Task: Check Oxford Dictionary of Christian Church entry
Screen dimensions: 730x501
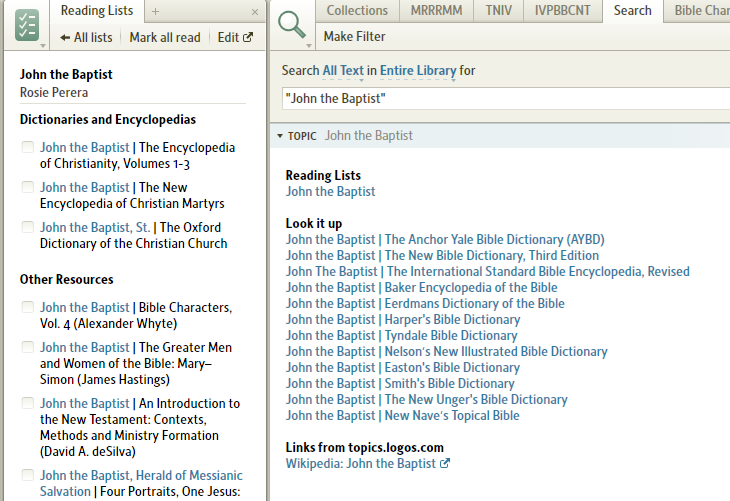Action: coord(28,227)
